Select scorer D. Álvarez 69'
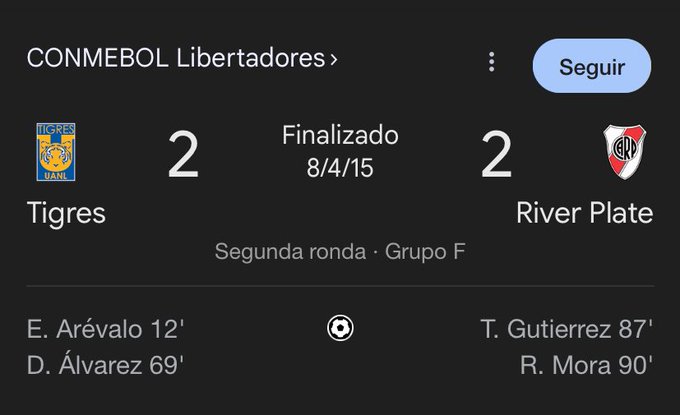This screenshot has height=415, width=680. tap(105, 364)
